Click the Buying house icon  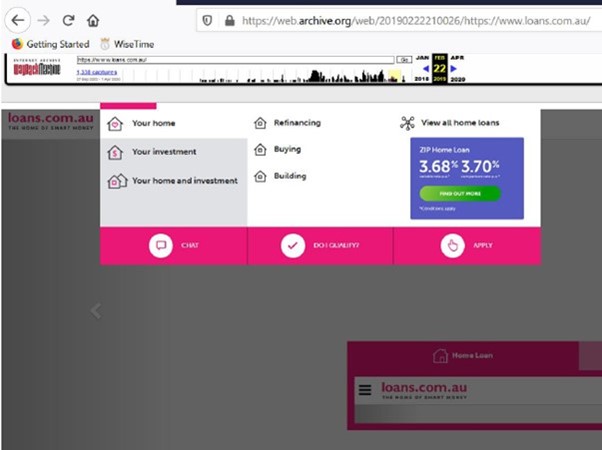(260, 149)
